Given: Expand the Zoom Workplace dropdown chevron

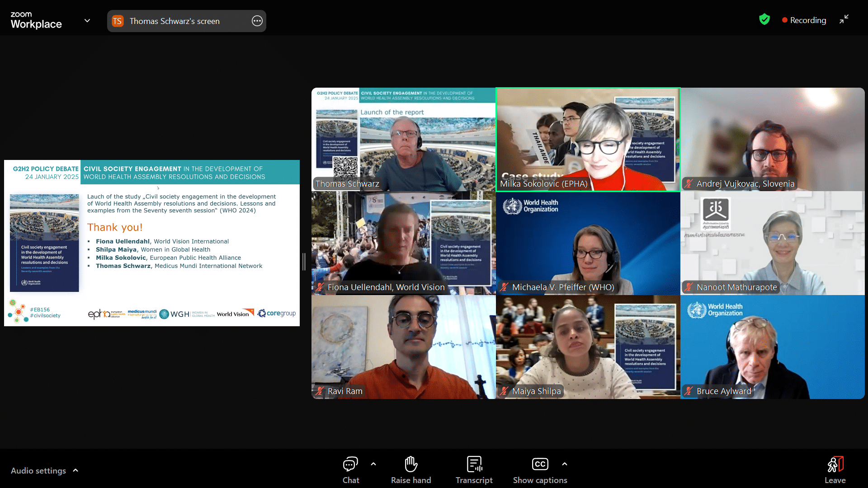Looking at the screenshot, I should (87, 20).
